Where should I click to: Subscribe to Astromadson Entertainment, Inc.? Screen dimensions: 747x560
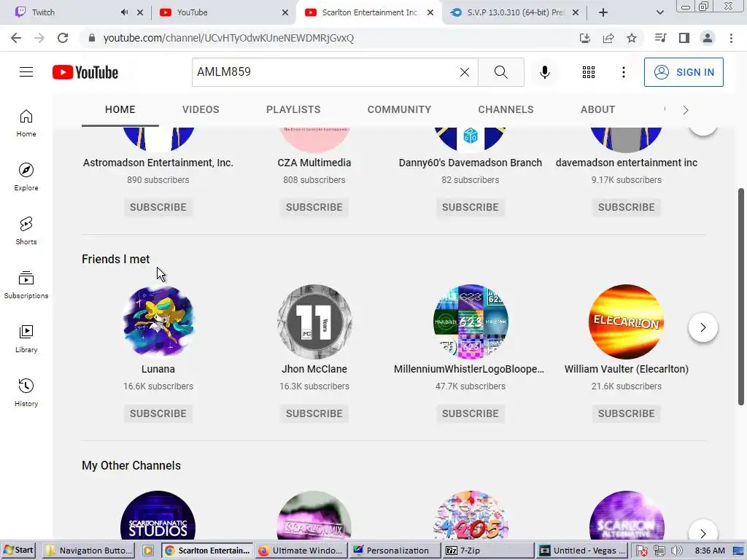158,207
